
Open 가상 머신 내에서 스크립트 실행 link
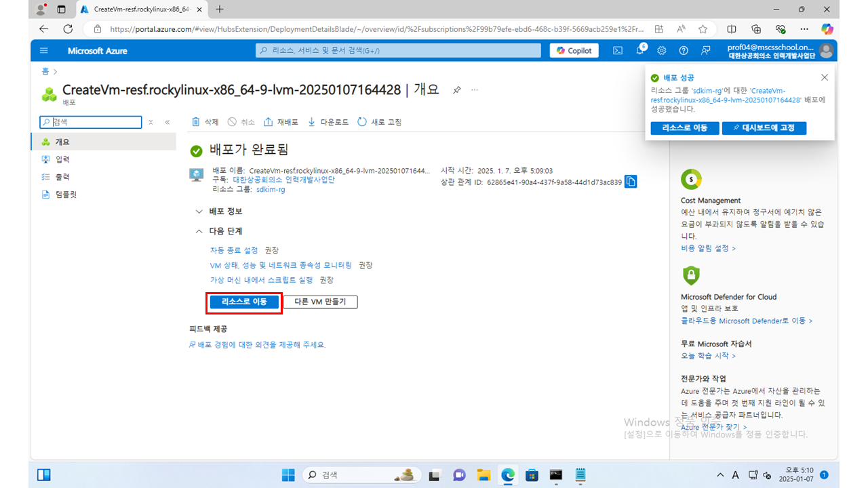tap(262, 280)
